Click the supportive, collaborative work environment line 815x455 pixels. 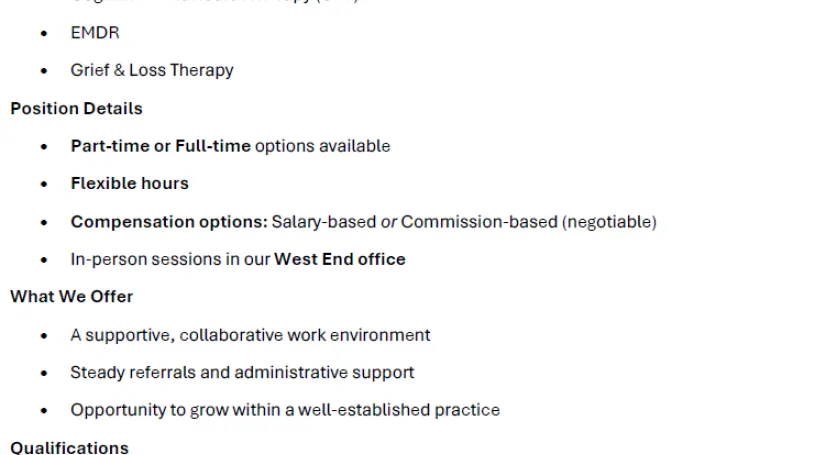(x=250, y=335)
